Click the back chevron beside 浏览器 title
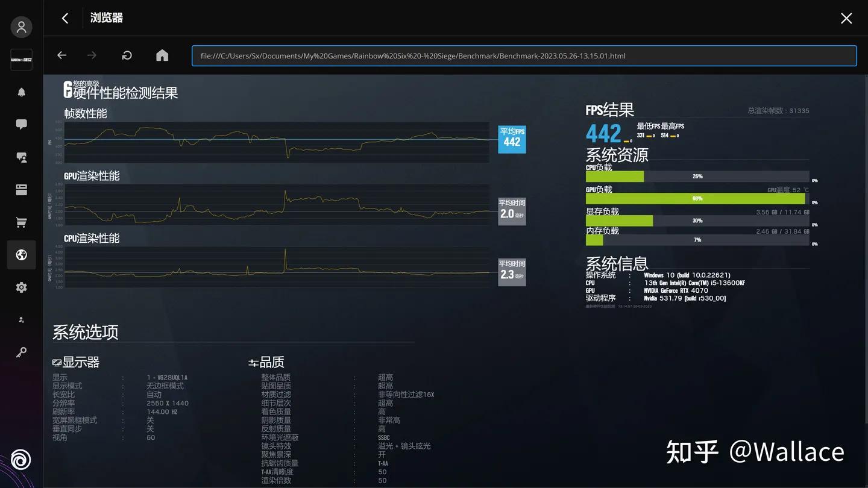868x488 pixels. point(64,18)
